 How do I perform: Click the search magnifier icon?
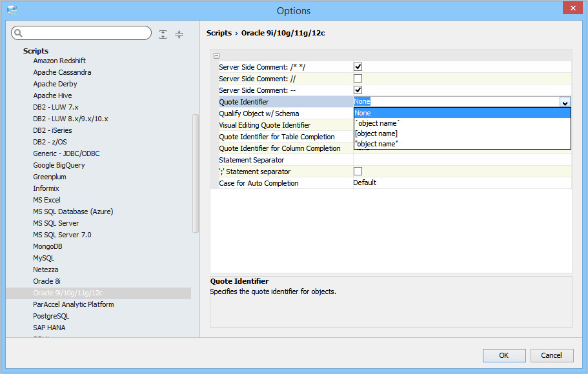point(18,34)
